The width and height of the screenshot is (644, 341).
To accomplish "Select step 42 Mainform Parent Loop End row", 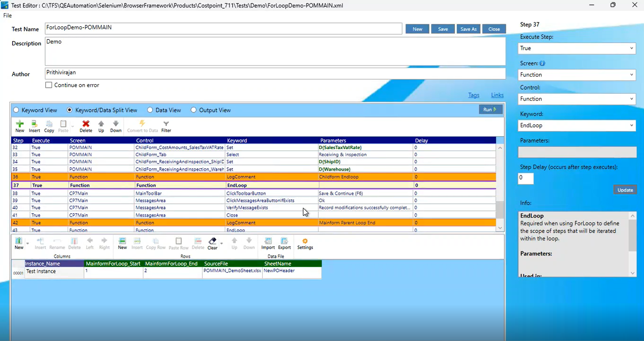I will pyautogui.click(x=253, y=223).
